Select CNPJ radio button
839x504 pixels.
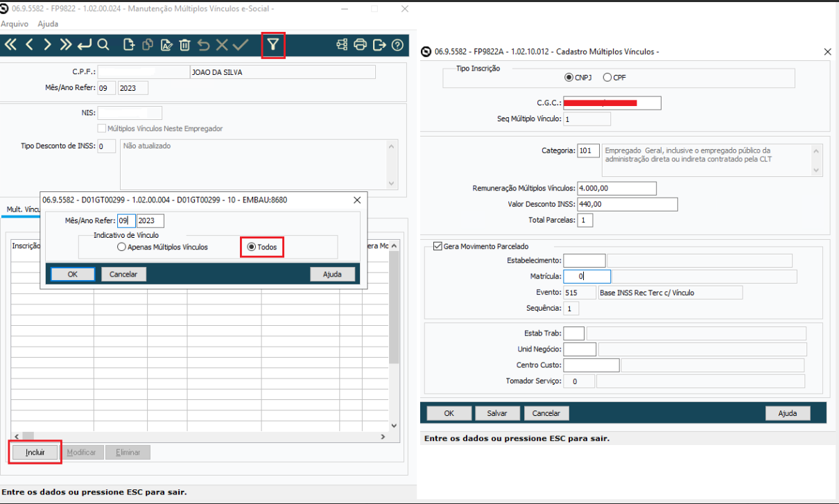[569, 78]
